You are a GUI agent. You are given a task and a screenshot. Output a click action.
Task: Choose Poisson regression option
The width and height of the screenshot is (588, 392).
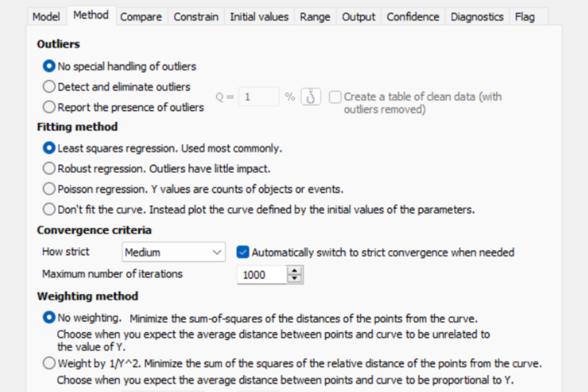49,188
